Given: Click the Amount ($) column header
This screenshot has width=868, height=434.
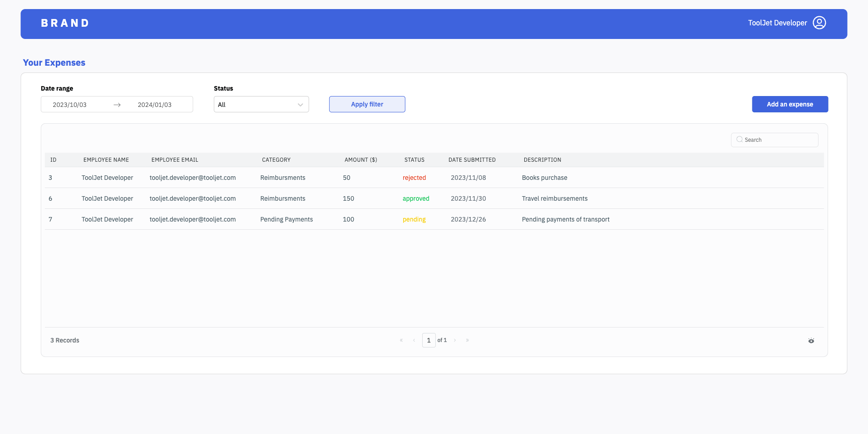Looking at the screenshot, I should pyautogui.click(x=361, y=160).
